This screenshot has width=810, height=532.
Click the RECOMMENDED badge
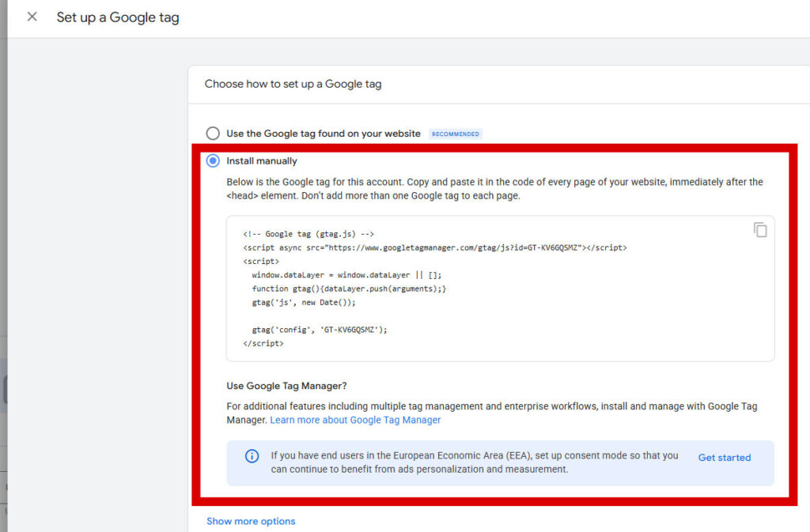coord(456,134)
